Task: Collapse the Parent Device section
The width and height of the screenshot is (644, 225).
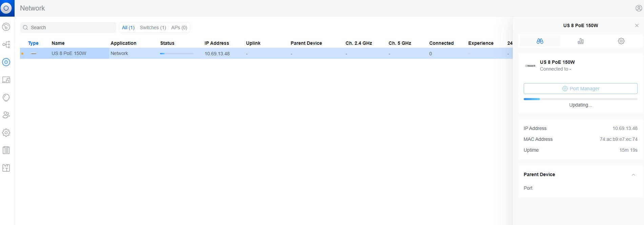Action: click(x=633, y=175)
